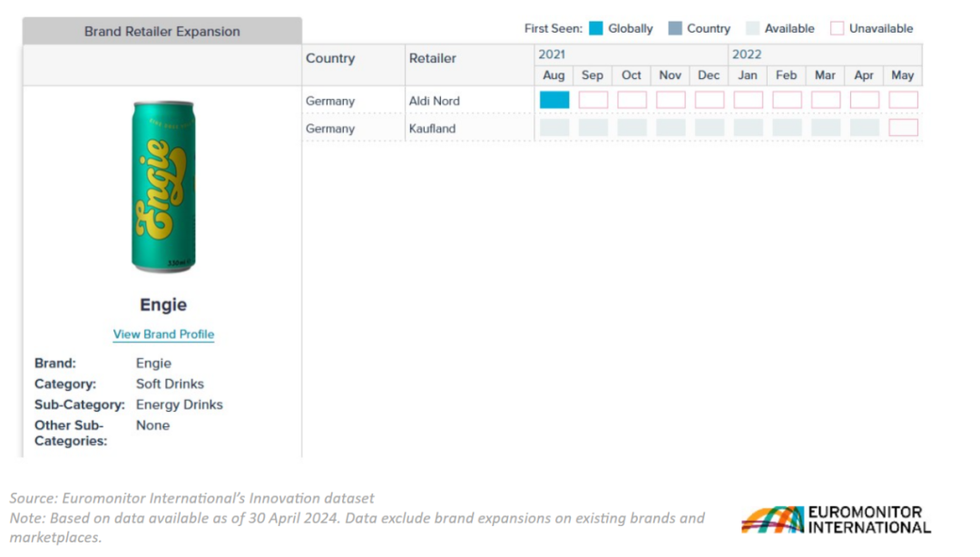Select the Aldi Nord retailer row label

[434, 101]
